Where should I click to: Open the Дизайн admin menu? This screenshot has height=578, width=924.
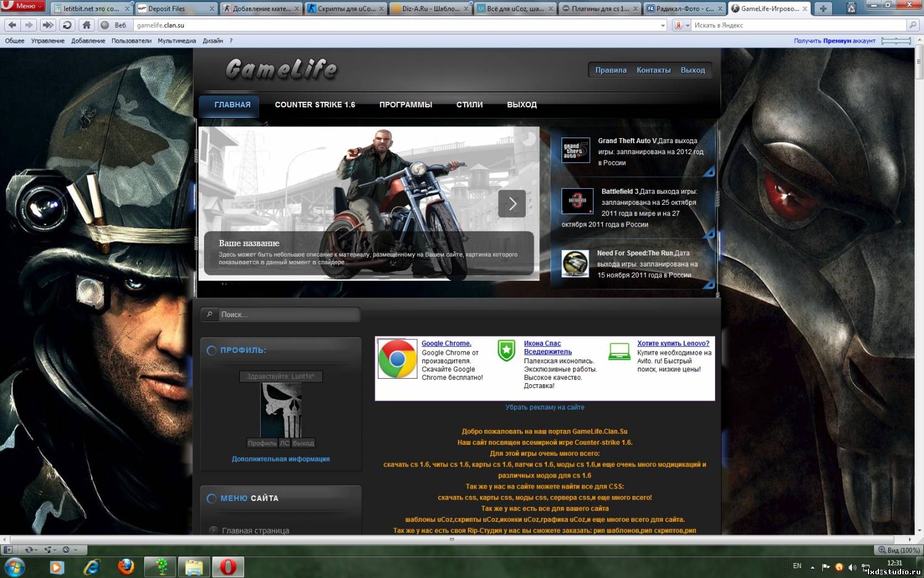213,41
